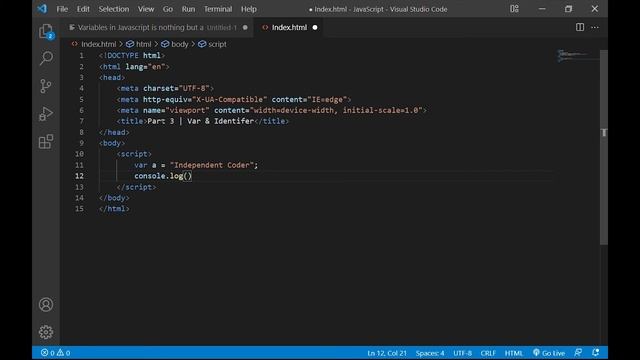Click the minimap code preview
This screenshot has height=360, width=640.
[x=573, y=56]
